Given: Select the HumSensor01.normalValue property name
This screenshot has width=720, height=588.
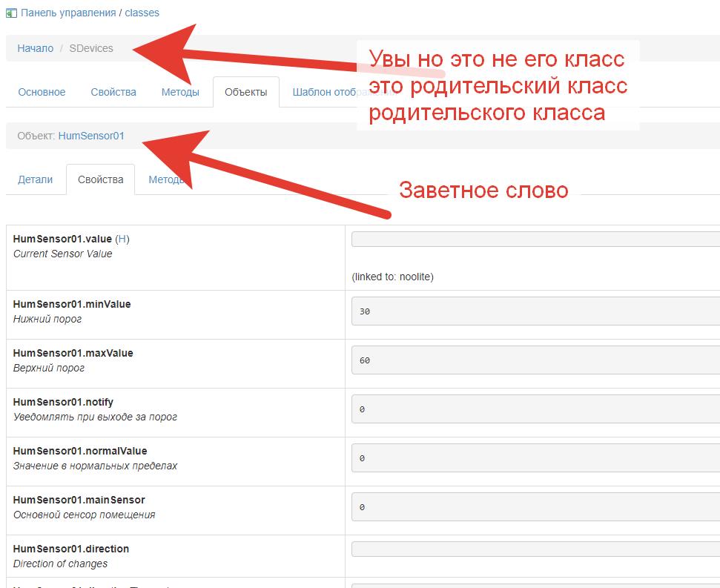Looking at the screenshot, I should (80, 451).
